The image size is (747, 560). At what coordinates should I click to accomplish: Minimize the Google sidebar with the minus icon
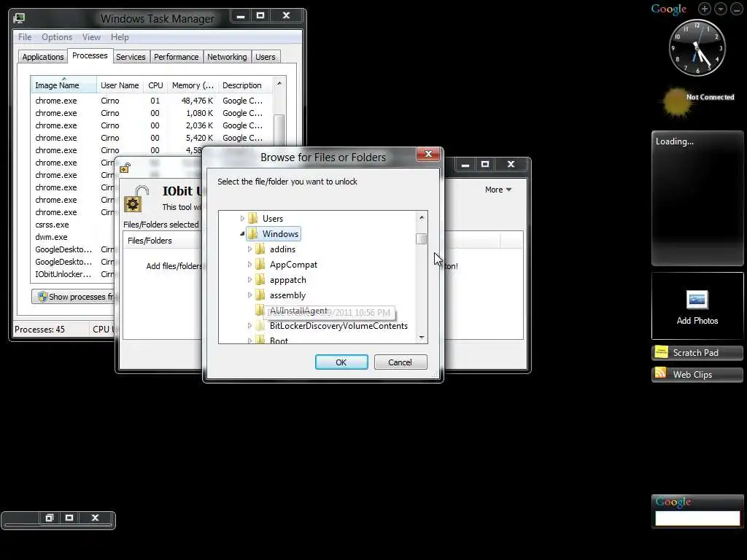[737, 9]
